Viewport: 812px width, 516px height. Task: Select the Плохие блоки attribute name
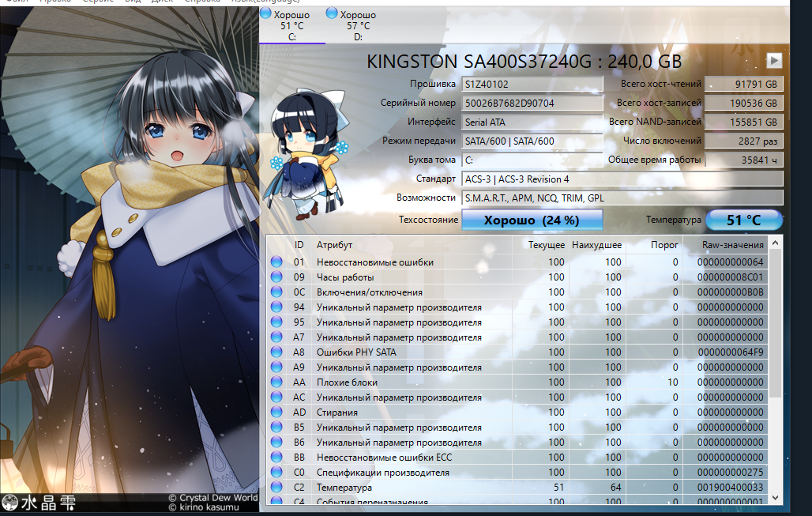pyautogui.click(x=347, y=382)
